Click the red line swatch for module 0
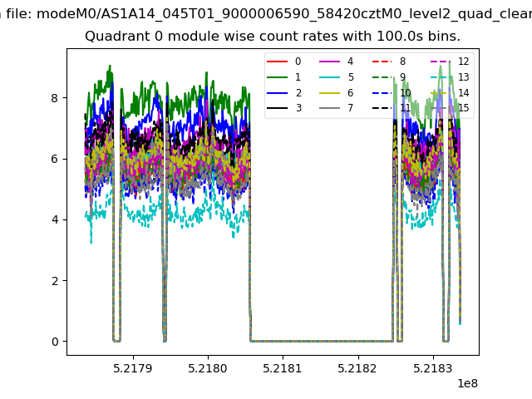 [277, 62]
